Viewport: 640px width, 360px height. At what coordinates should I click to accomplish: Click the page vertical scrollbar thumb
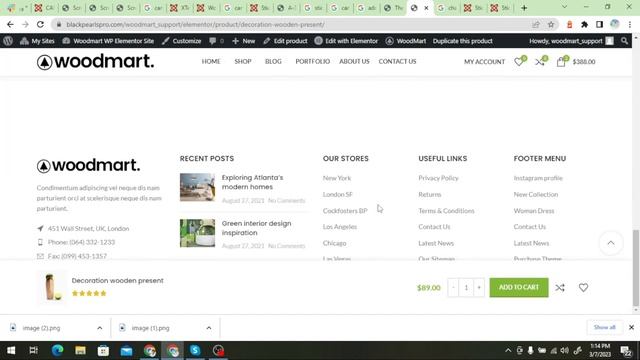coord(636,267)
